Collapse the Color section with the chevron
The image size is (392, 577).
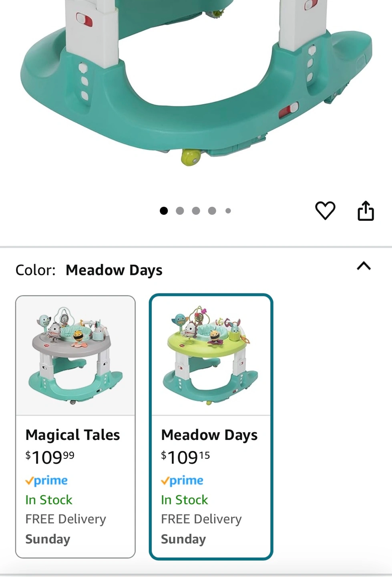[x=364, y=266]
